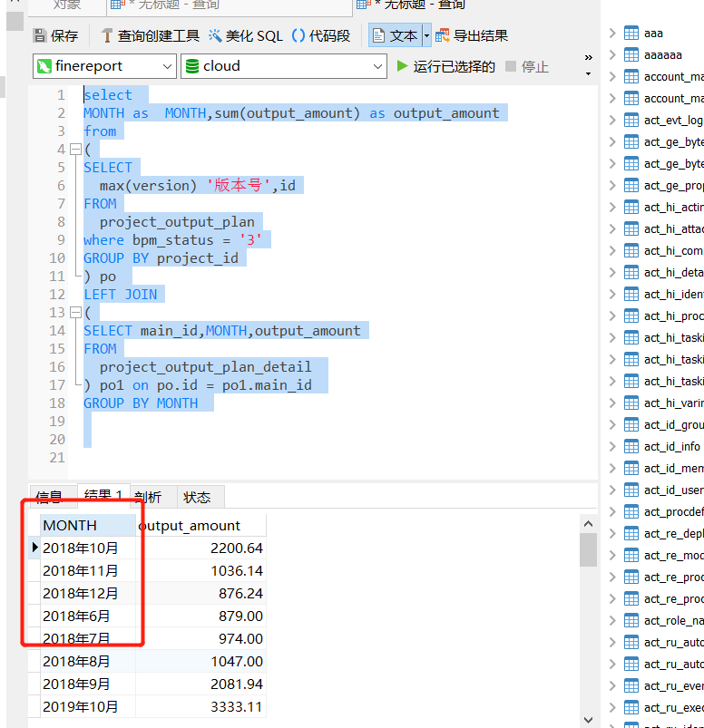Select the act_evt_log table
Viewport: 704px width, 728px height.
[673, 121]
